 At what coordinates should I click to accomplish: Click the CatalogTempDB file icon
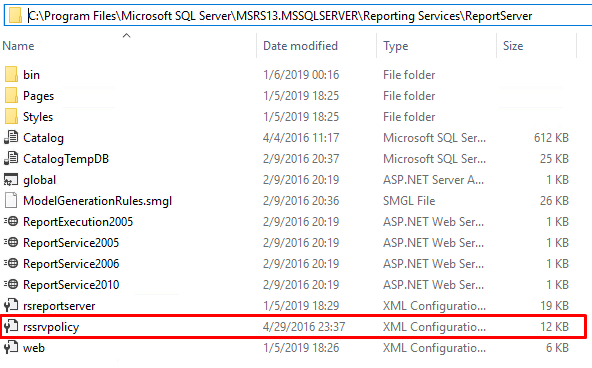click(11, 159)
